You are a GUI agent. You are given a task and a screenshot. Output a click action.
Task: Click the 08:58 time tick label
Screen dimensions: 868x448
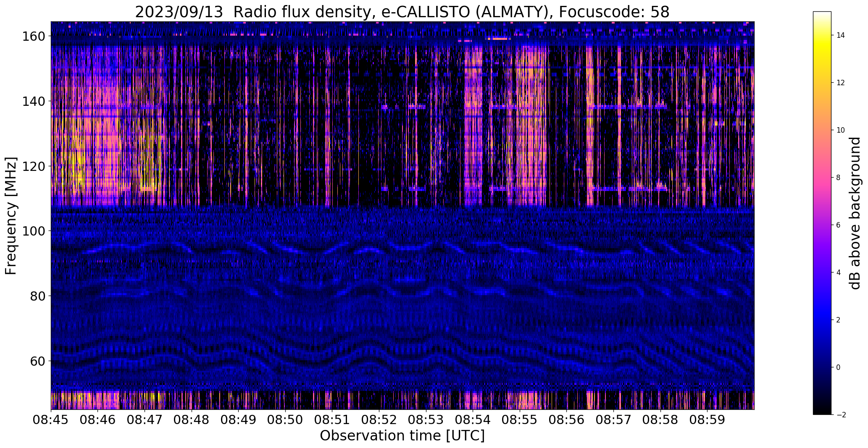660,419
